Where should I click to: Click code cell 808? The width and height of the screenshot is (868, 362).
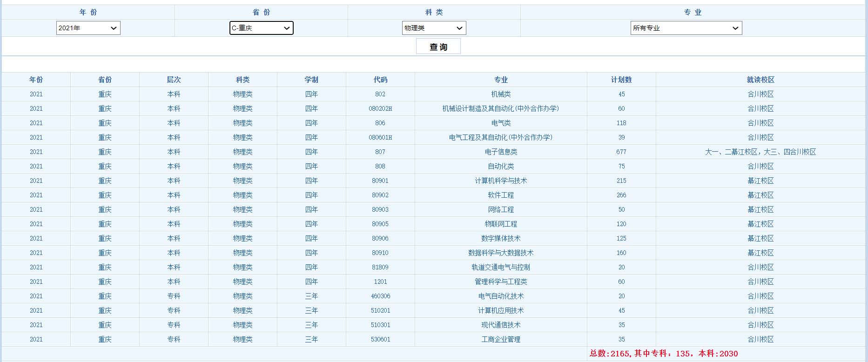click(380, 166)
